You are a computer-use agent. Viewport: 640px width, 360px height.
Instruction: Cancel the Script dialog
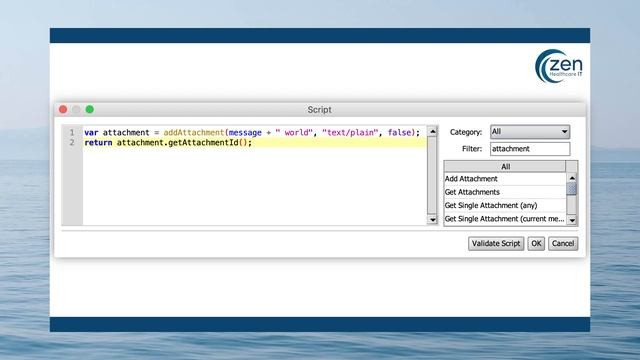tap(563, 244)
